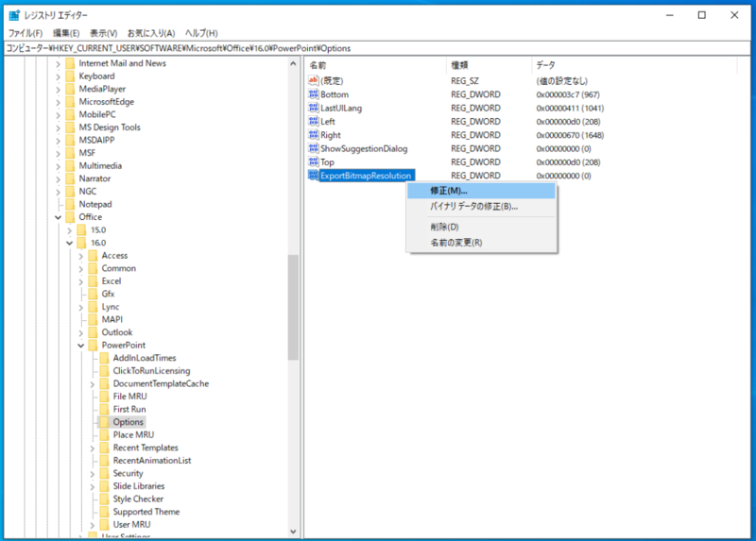Screen dimensions: 756x541
Task: Expand the Recent Templates key
Action: [x=92, y=448]
